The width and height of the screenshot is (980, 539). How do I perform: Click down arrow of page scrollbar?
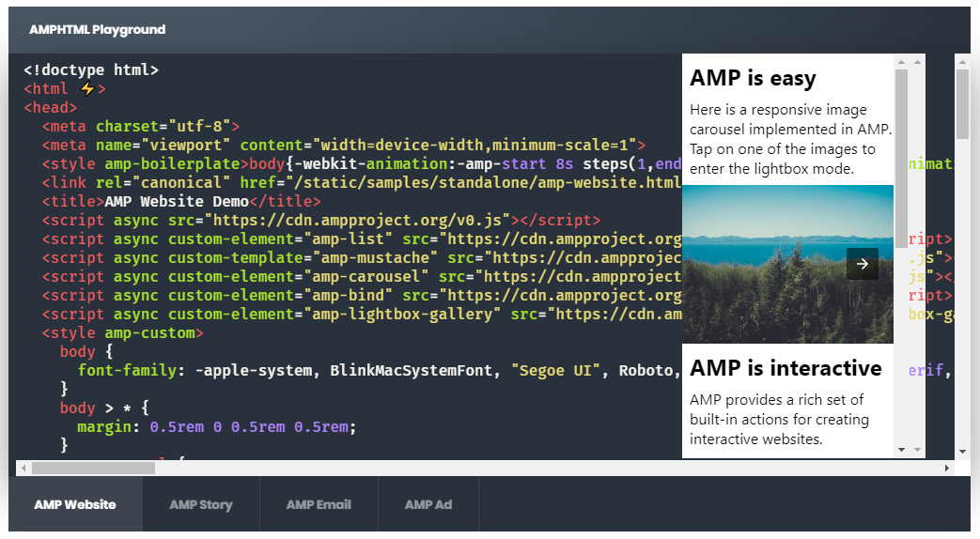tap(962, 451)
